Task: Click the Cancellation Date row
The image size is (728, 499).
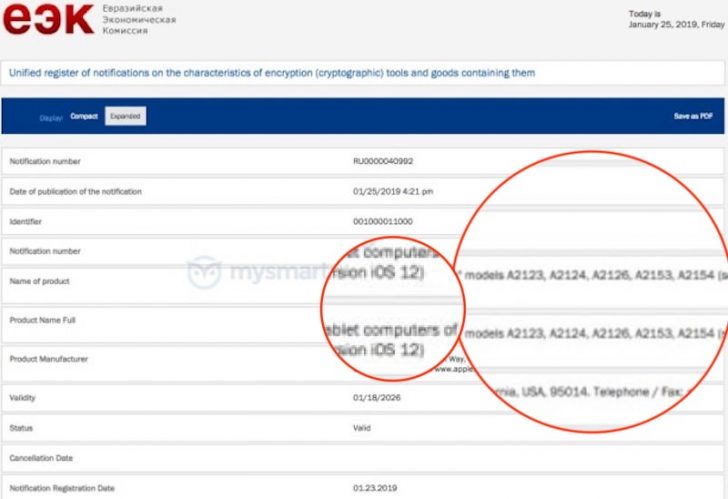Action: 41,458
